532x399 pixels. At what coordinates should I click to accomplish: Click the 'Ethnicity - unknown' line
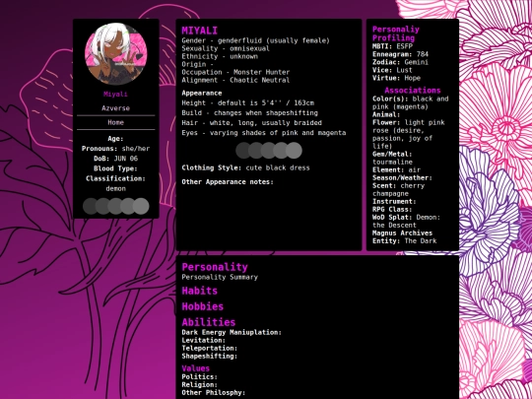click(220, 56)
